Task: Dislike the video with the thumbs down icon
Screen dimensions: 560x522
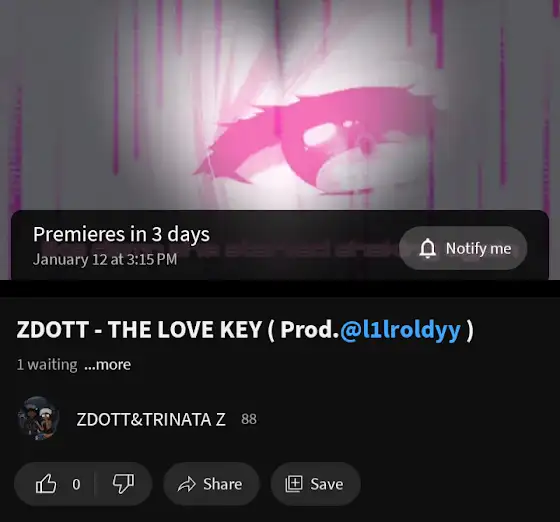Action: (123, 484)
